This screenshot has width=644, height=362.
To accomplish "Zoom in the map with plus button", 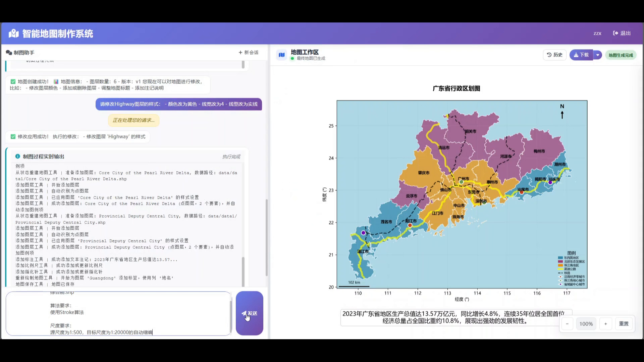I will 606,324.
